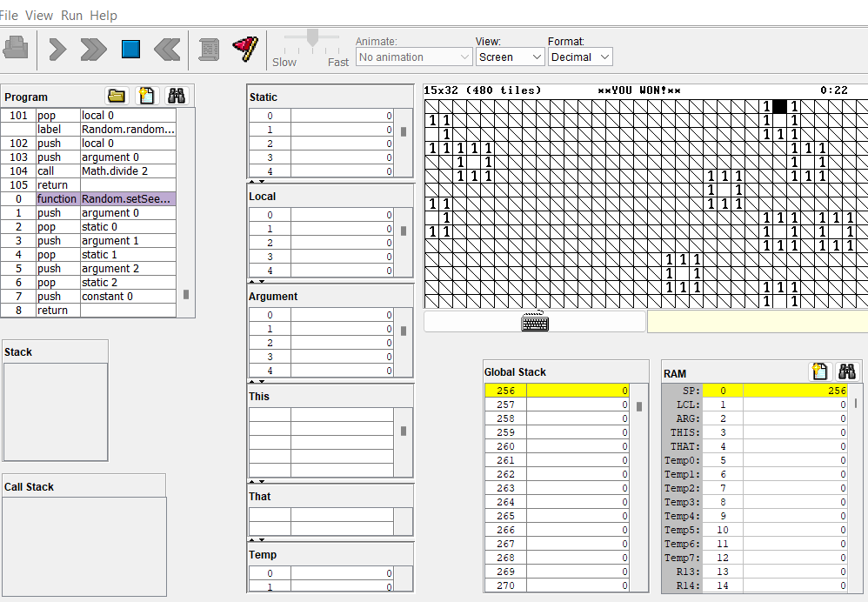Click the Global Stack scrollbar thumb

coord(638,406)
